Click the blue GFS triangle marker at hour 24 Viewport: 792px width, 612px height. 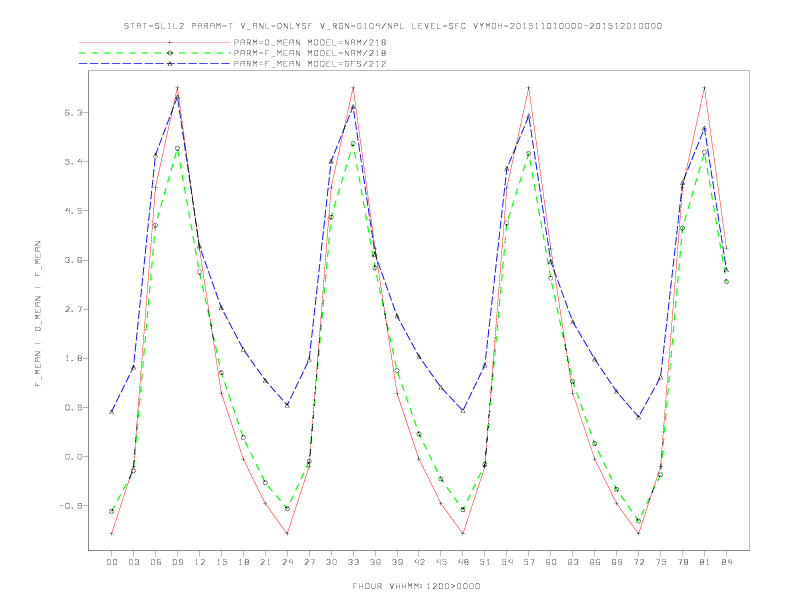click(x=287, y=405)
